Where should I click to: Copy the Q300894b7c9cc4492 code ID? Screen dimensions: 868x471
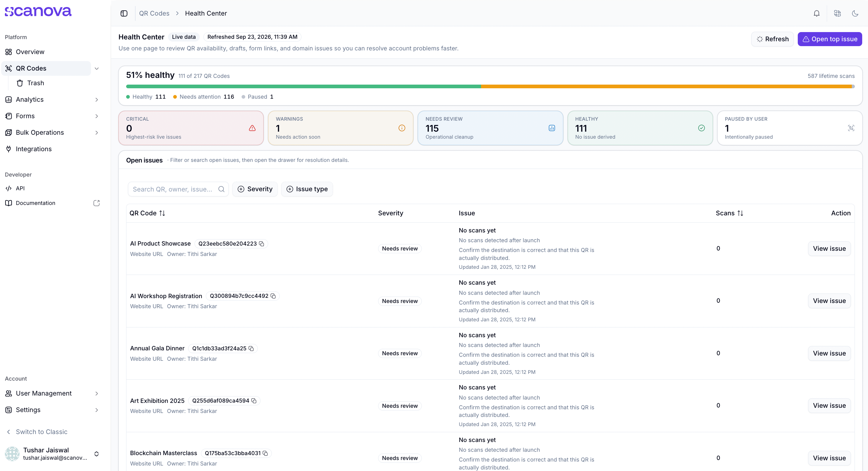click(x=273, y=296)
